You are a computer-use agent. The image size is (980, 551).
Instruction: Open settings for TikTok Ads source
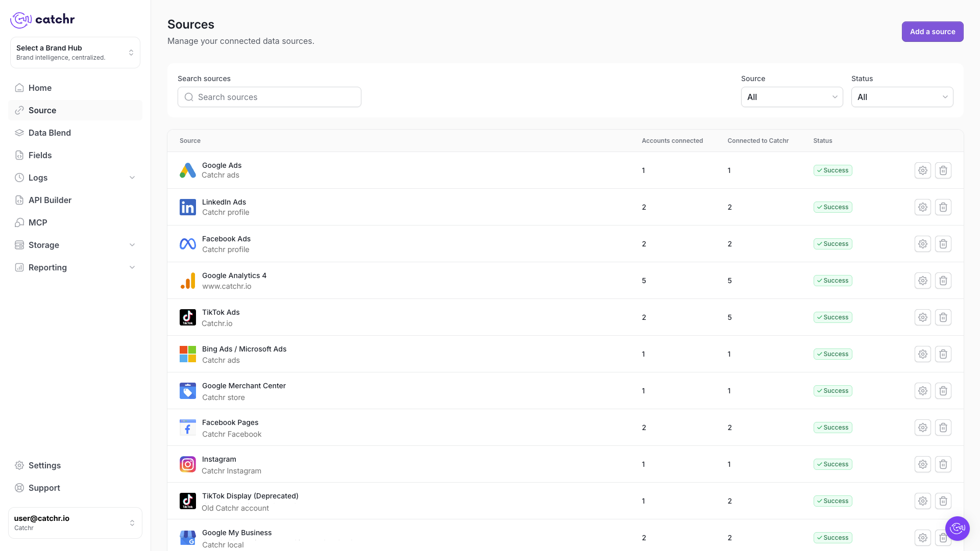point(923,317)
